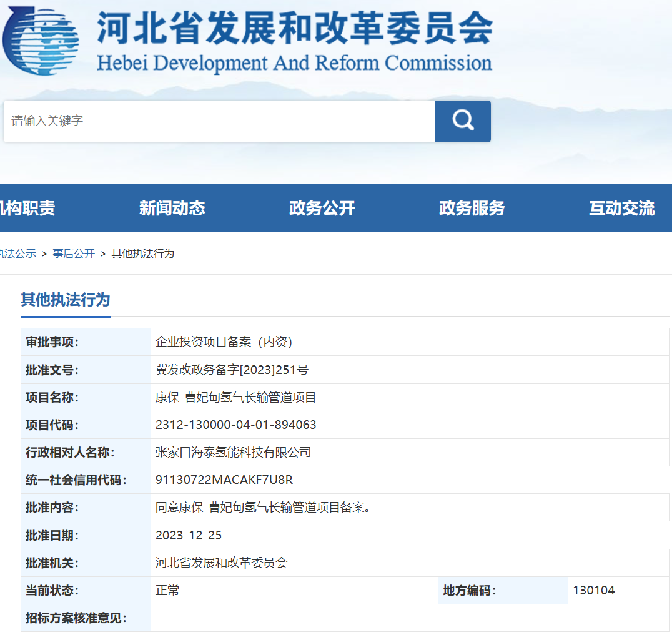This screenshot has width=672, height=635.
Task: Open the 政务服务 navigation menu
Action: (471, 208)
